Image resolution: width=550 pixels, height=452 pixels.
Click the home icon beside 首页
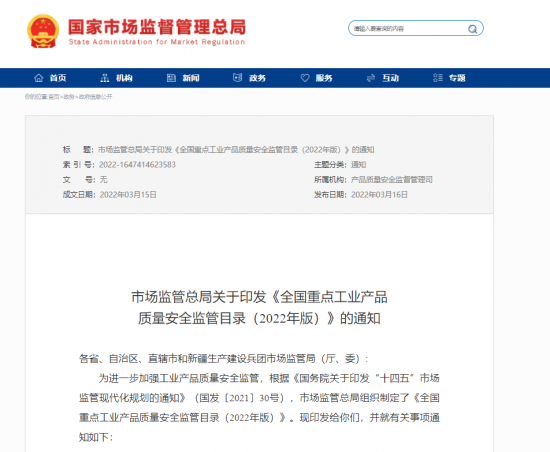click(x=39, y=78)
